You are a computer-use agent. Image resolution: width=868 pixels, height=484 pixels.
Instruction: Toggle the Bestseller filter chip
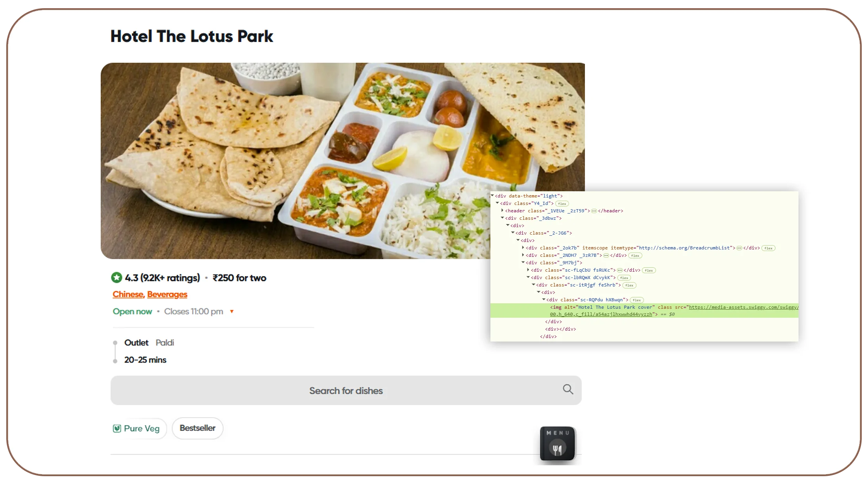198,428
